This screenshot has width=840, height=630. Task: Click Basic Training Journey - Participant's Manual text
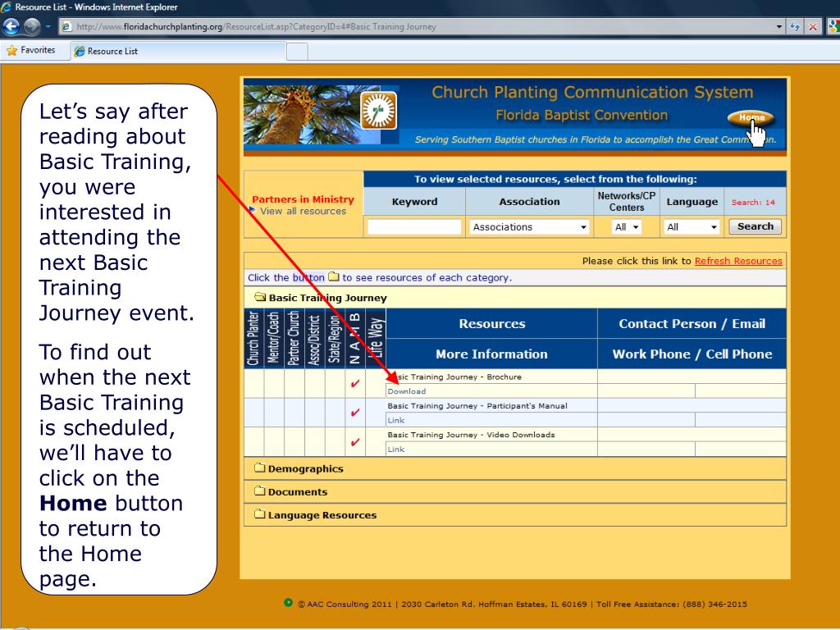click(x=477, y=405)
